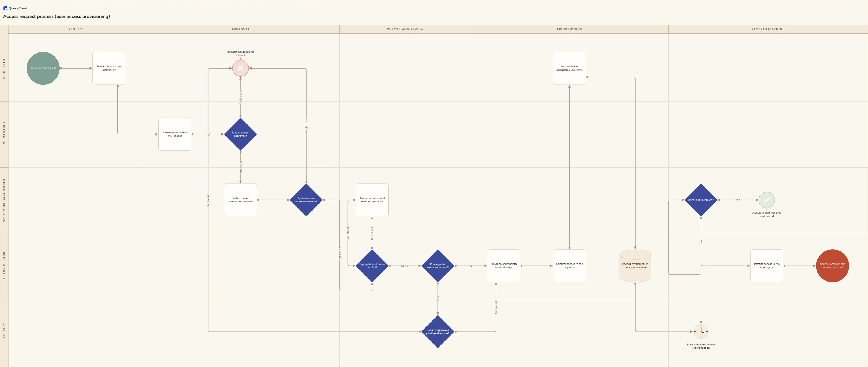868x367 pixels.
Task: Select the 'Line manager approves?' diamond
Action: pos(240,134)
